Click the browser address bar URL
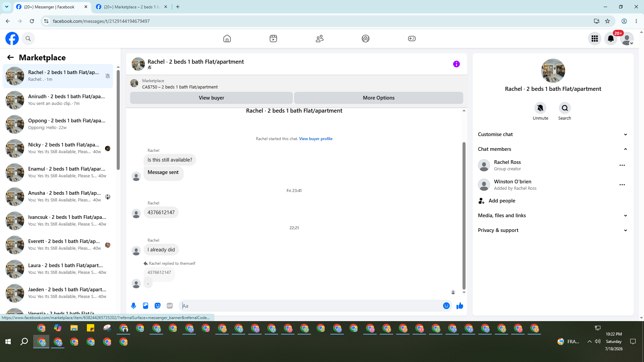The height and width of the screenshot is (362, 644). [x=101, y=21]
